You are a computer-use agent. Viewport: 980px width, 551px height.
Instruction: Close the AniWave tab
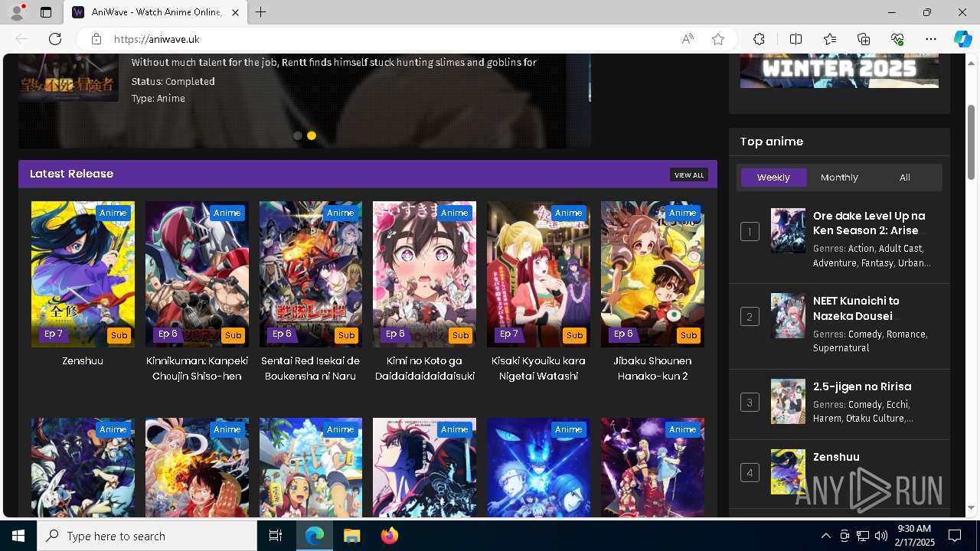click(235, 12)
